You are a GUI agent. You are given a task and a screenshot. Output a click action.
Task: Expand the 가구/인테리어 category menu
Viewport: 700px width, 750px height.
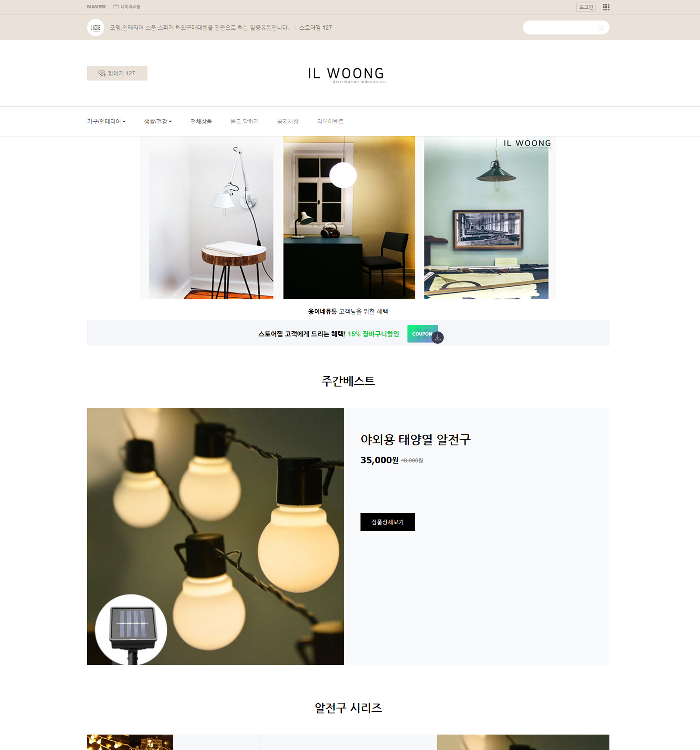[106, 121]
